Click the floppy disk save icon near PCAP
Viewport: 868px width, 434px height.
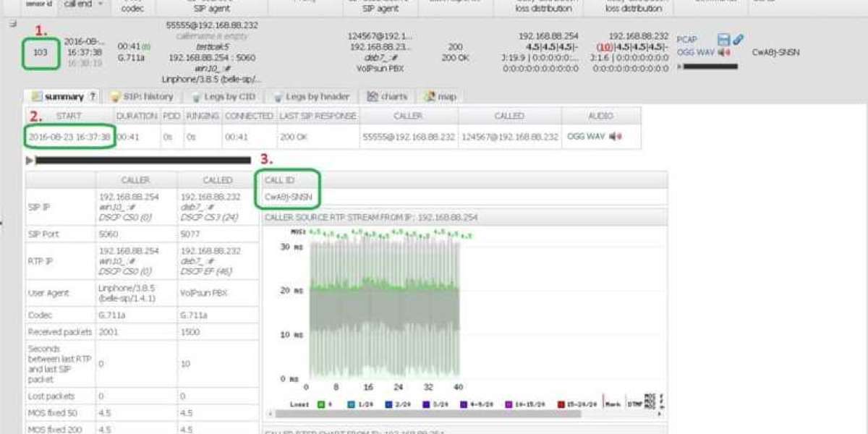pyautogui.click(x=723, y=39)
